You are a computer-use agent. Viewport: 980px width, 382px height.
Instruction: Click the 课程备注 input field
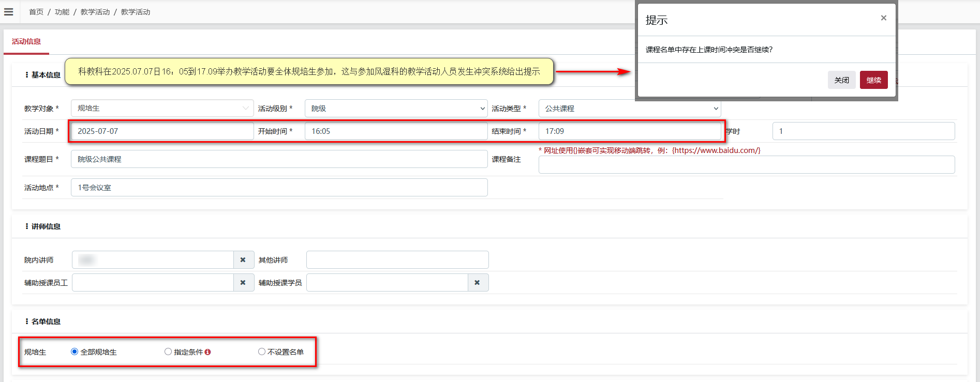tap(747, 165)
